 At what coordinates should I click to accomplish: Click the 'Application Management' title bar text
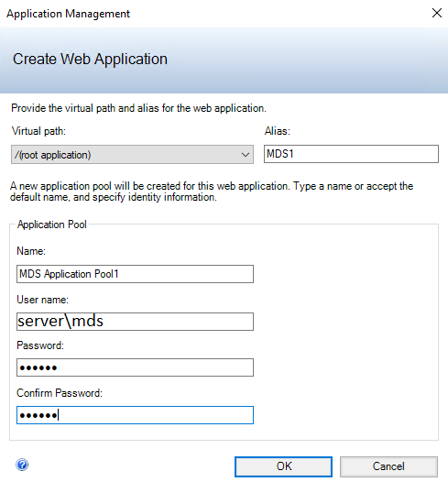tap(68, 14)
